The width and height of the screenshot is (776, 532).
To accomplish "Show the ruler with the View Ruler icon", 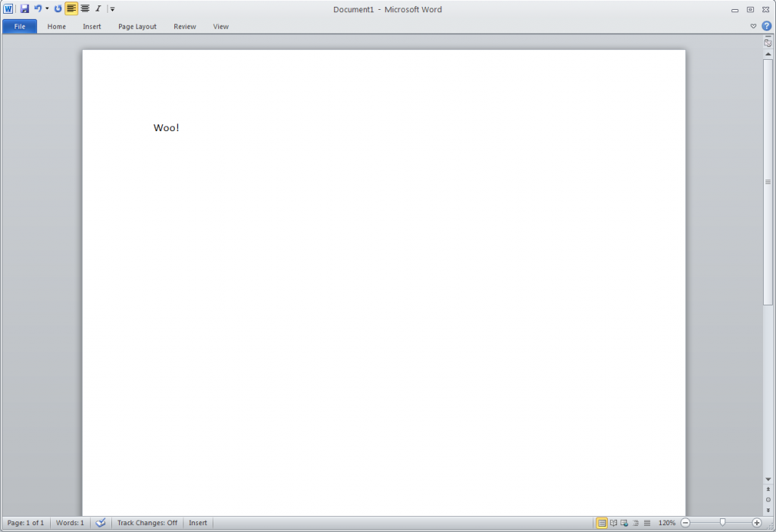I will [x=768, y=43].
